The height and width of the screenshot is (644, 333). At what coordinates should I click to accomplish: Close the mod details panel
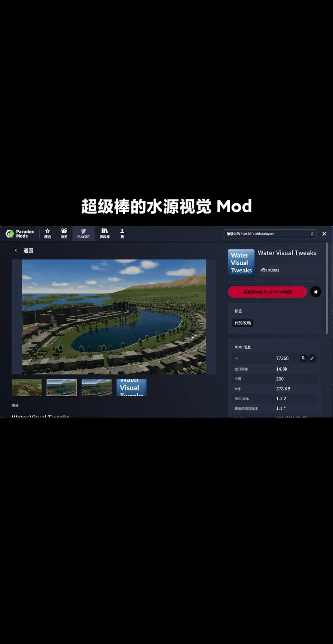pos(324,233)
